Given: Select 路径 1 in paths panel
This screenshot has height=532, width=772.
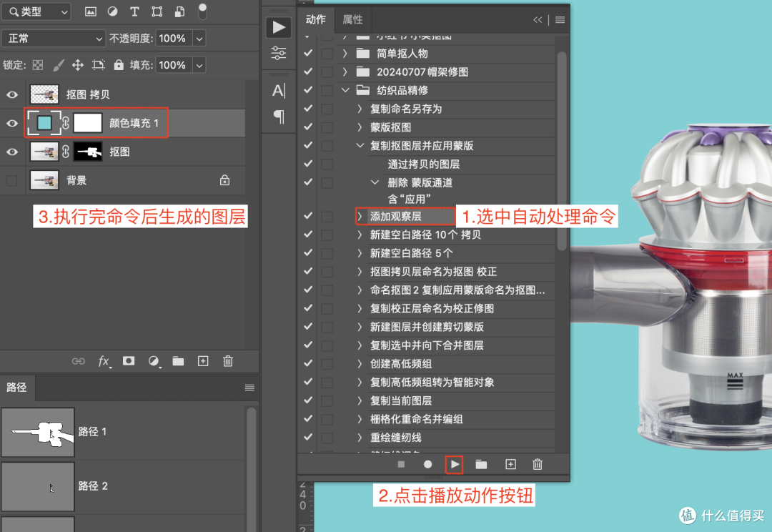Looking at the screenshot, I should [x=122, y=432].
